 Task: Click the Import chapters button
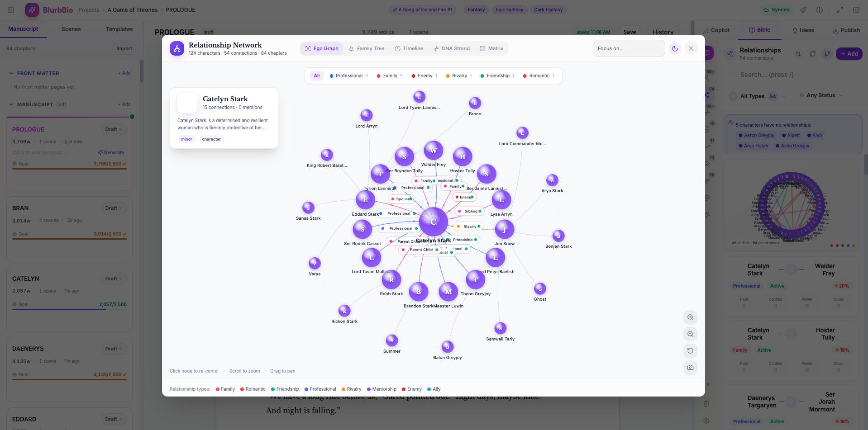(124, 49)
